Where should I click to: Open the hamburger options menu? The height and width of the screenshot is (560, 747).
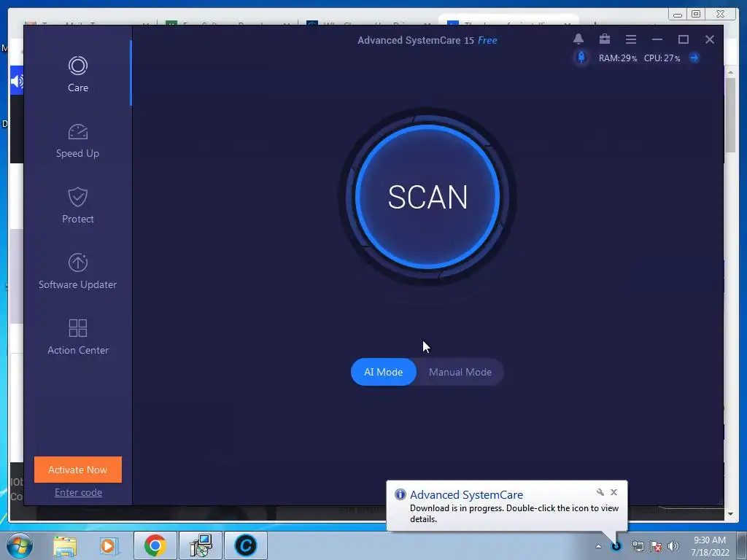point(631,39)
